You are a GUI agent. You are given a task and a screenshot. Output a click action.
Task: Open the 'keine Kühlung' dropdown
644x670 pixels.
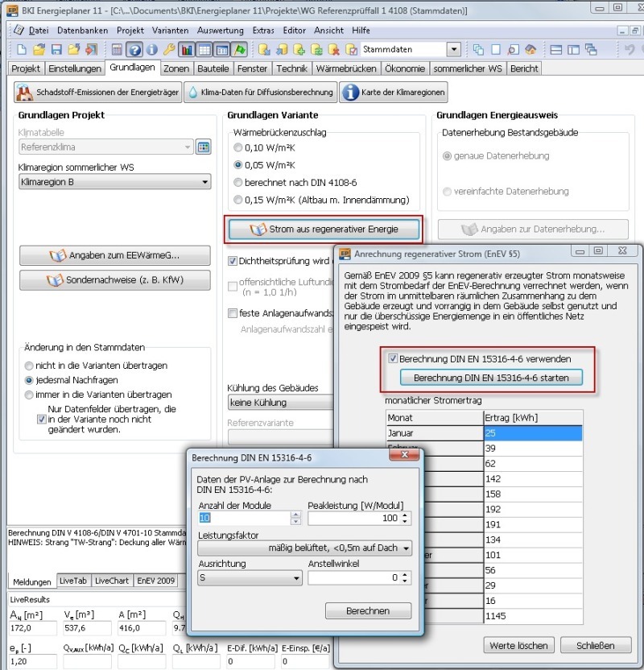(280, 403)
